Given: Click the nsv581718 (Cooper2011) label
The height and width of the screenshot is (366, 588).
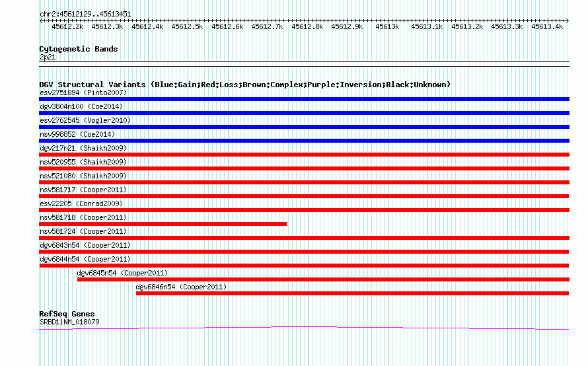Looking at the screenshot, I should pyautogui.click(x=83, y=217).
